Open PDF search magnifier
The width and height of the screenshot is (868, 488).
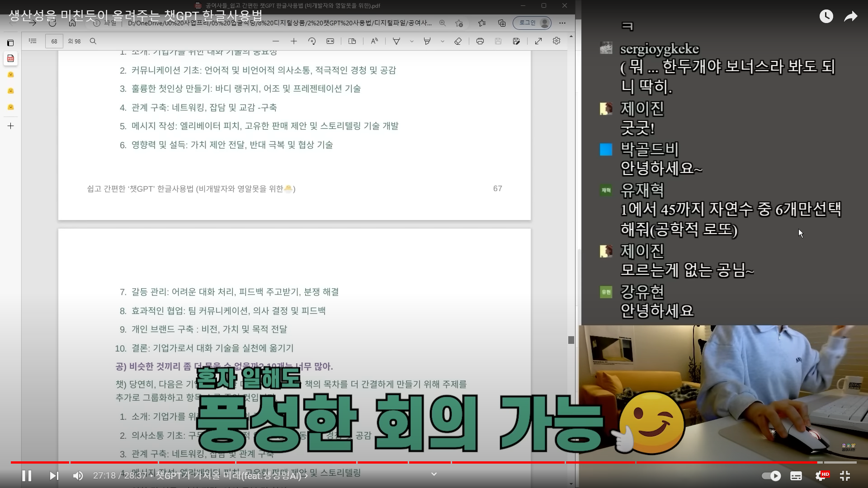[x=93, y=41]
